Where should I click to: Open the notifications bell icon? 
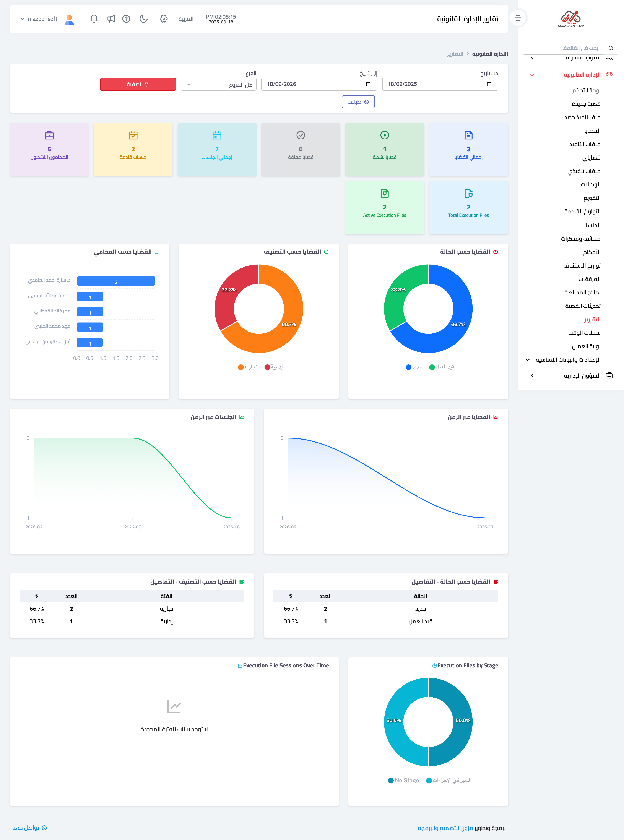click(x=94, y=18)
